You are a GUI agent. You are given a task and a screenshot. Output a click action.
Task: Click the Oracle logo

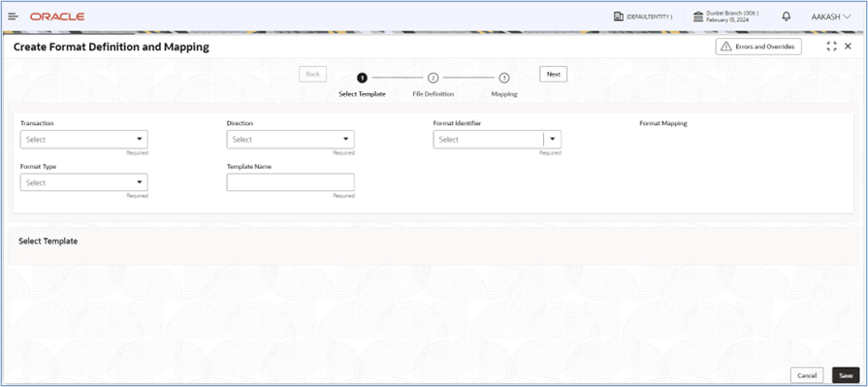click(x=57, y=16)
